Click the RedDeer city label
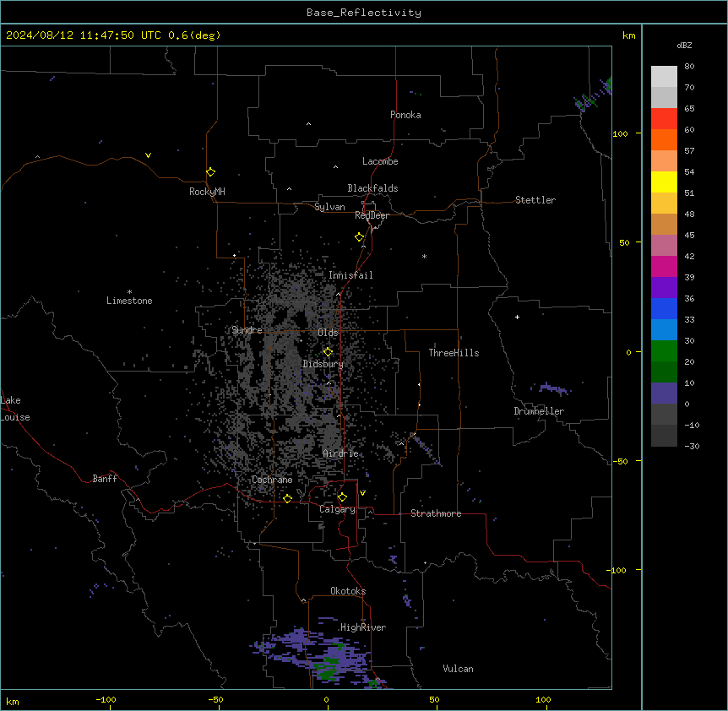The image size is (728, 711). pyautogui.click(x=372, y=215)
